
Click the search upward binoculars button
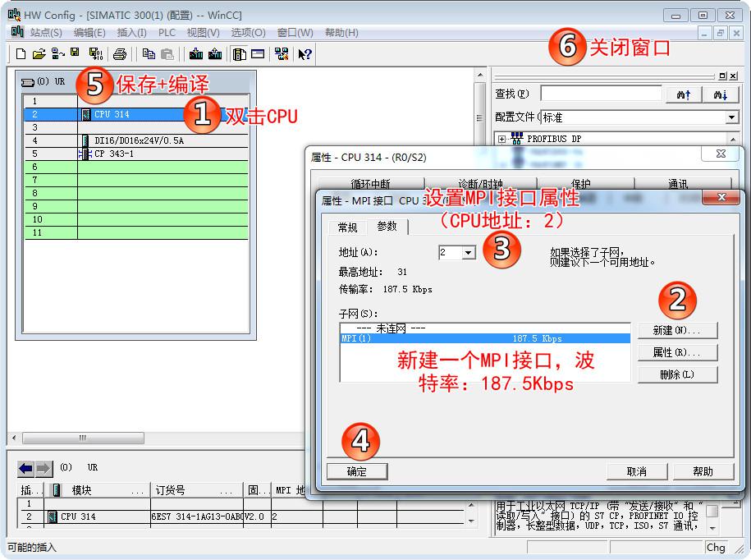tap(684, 94)
